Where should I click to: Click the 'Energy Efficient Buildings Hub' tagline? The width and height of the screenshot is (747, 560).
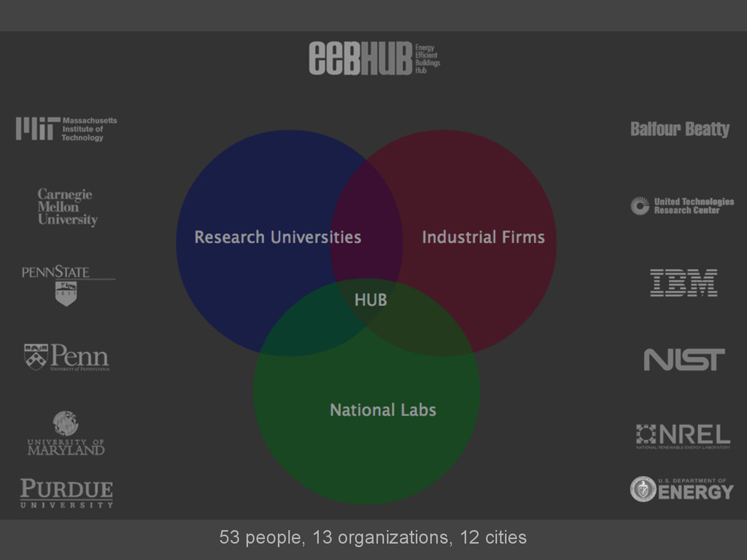(427, 58)
